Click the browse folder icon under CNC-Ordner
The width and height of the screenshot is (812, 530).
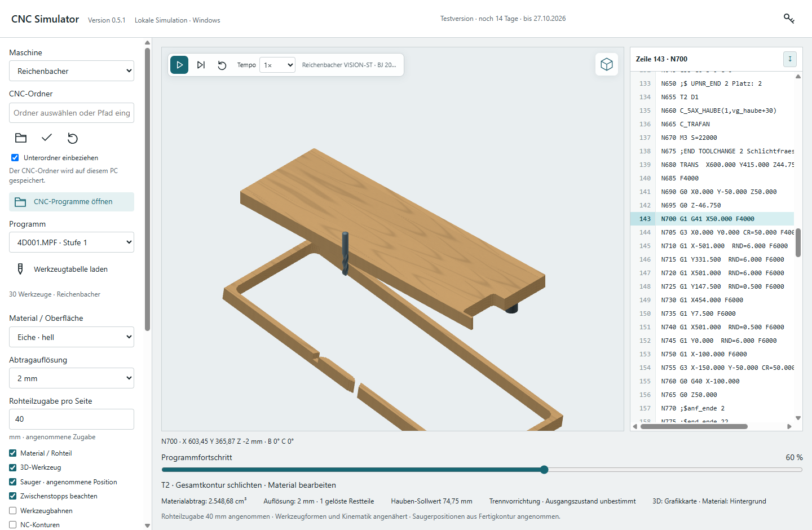[21, 138]
